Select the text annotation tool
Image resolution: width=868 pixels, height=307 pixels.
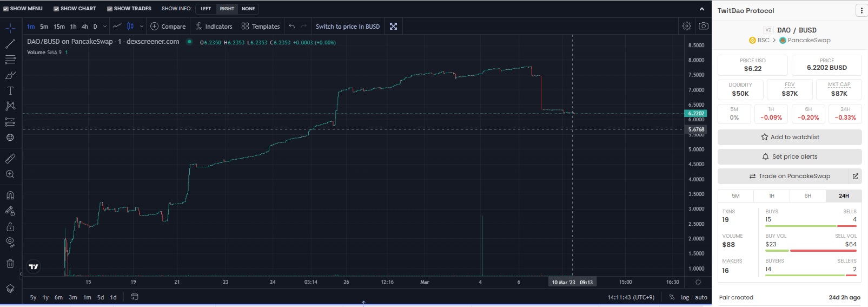tap(10, 90)
